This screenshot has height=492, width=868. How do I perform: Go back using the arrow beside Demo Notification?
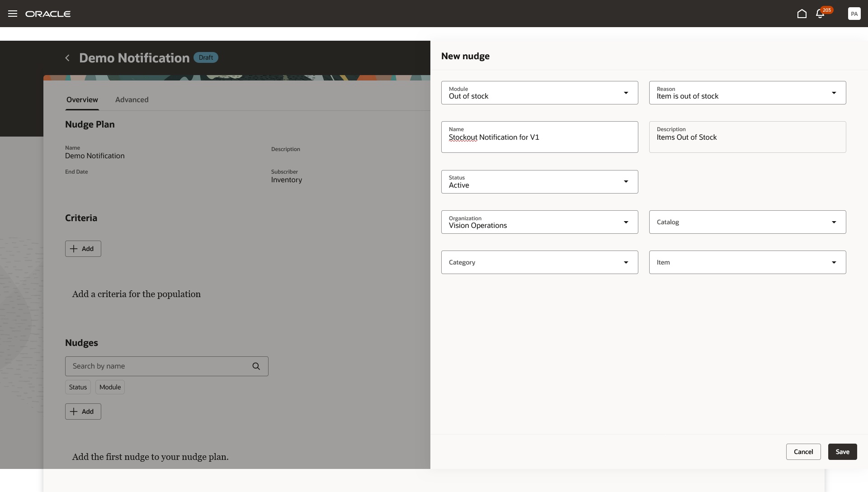click(67, 58)
